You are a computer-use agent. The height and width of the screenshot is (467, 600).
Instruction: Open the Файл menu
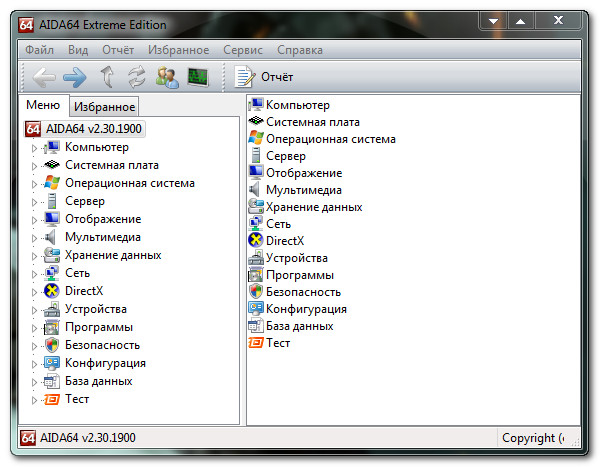[x=40, y=49]
